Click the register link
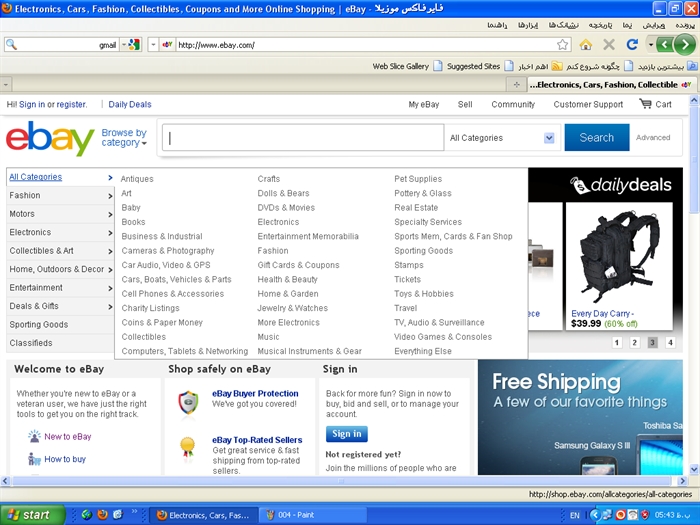The height and width of the screenshot is (525, 700). point(71,104)
